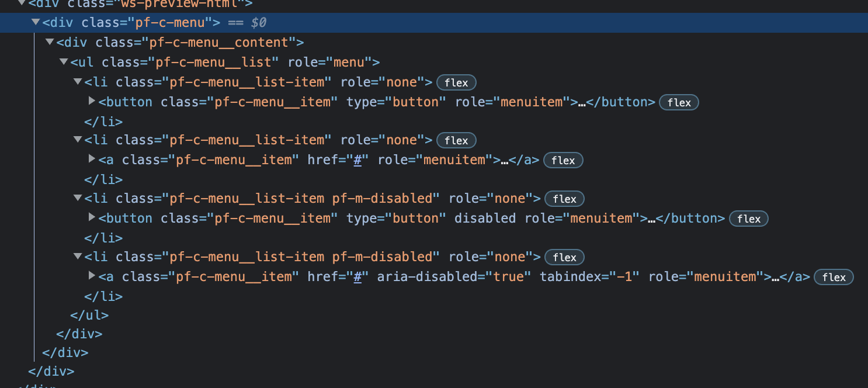Toggle flex badge on second list-item

click(456, 140)
